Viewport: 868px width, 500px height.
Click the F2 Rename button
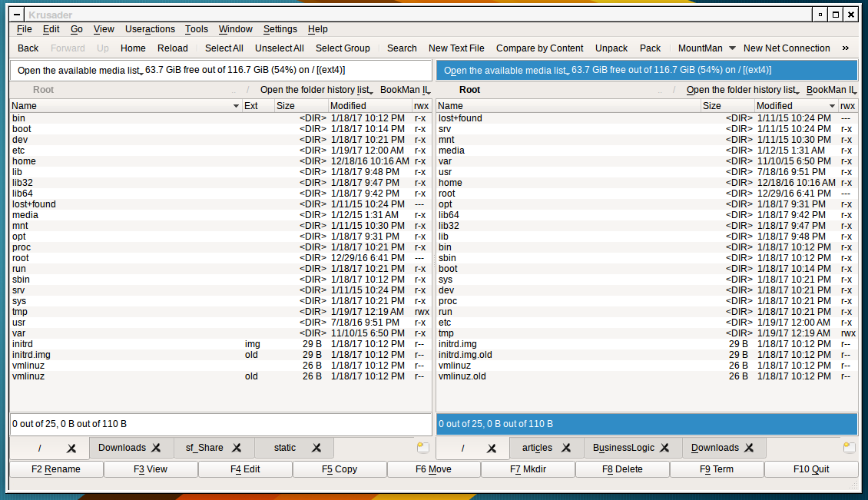57,469
